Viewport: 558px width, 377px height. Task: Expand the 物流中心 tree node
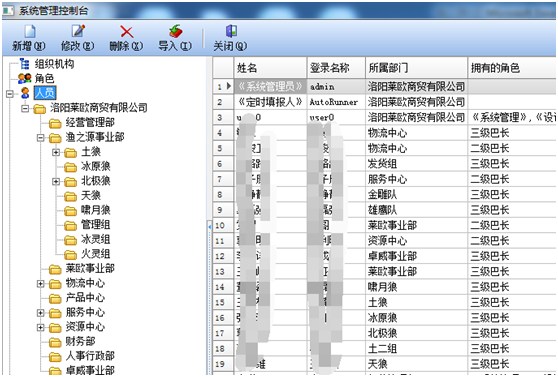click(x=41, y=284)
